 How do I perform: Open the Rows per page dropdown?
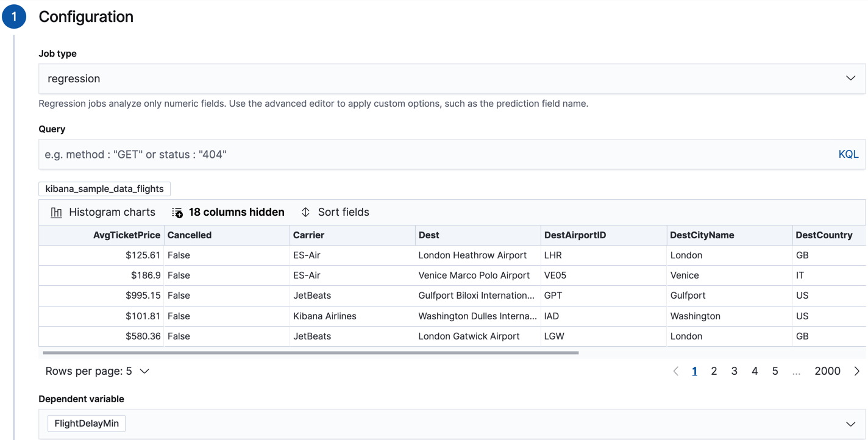96,371
